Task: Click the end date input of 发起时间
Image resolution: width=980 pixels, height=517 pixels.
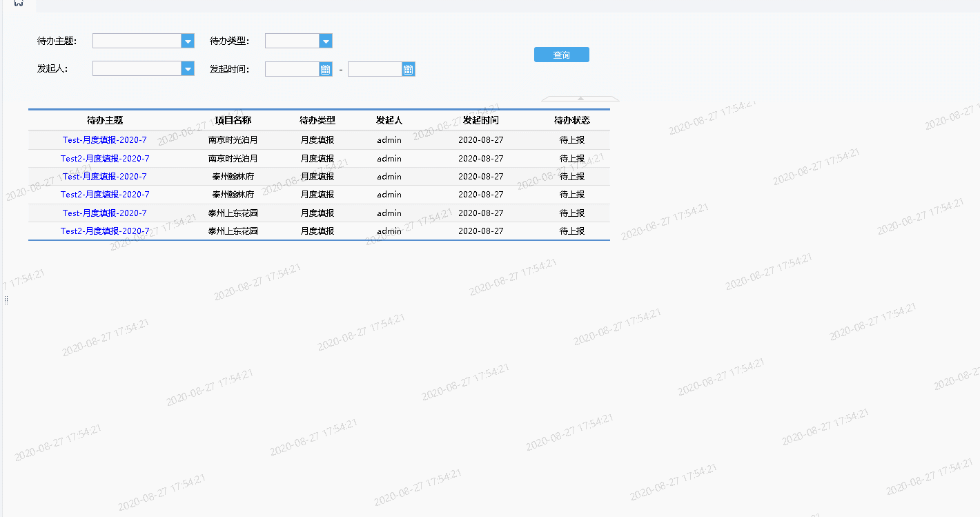Action: coord(375,69)
